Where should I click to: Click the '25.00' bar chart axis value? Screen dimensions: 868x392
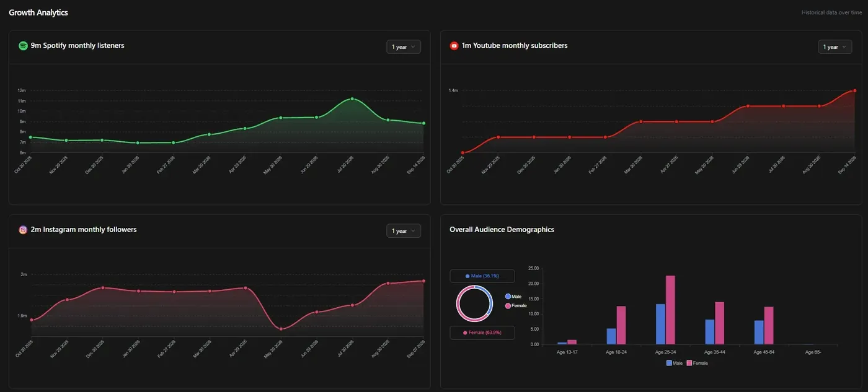(x=534, y=268)
